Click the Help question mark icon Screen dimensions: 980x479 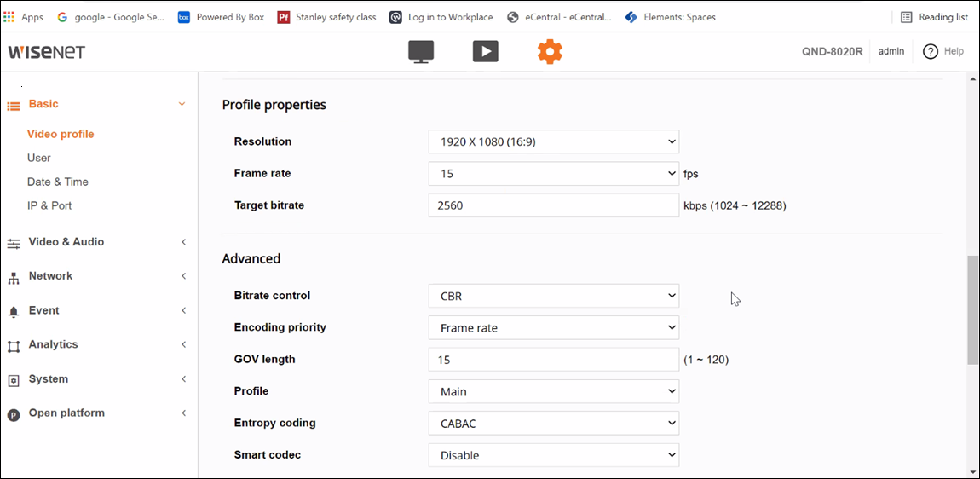point(931,52)
